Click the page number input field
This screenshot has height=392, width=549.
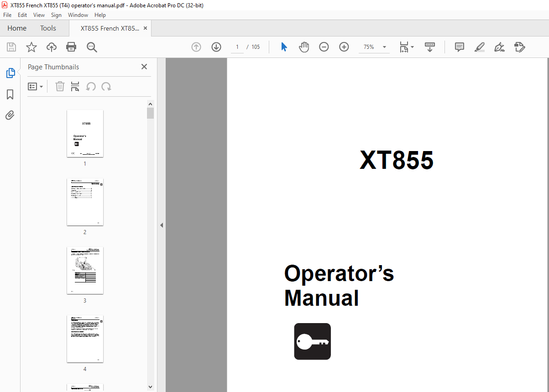click(x=237, y=47)
